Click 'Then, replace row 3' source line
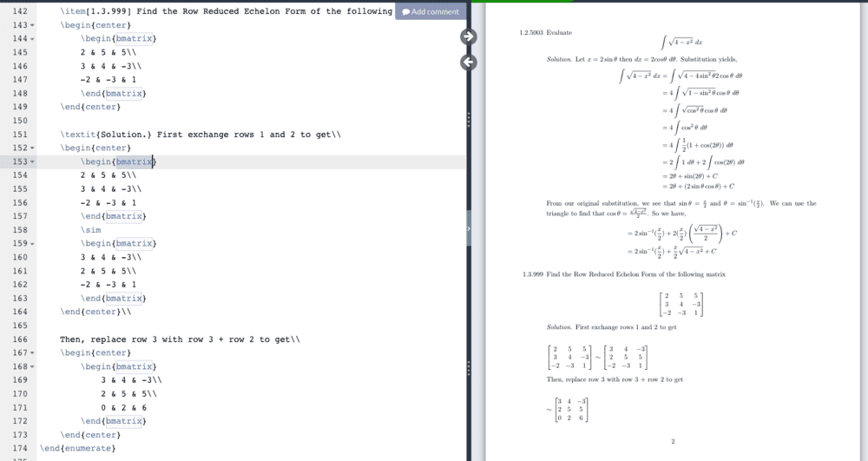This screenshot has height=461, width=868. pyautogui.click(x=180, y=339)
